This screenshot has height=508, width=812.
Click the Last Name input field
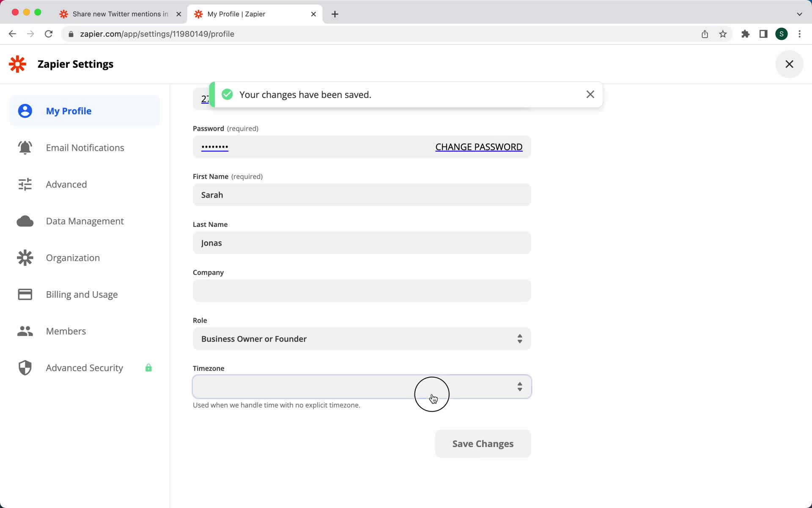(x=361, y=243)
